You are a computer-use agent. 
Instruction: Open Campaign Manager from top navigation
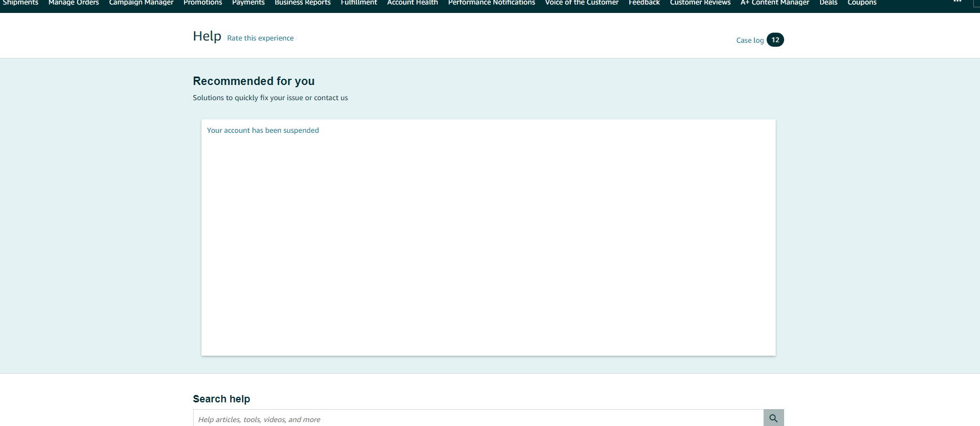(141, 3)
